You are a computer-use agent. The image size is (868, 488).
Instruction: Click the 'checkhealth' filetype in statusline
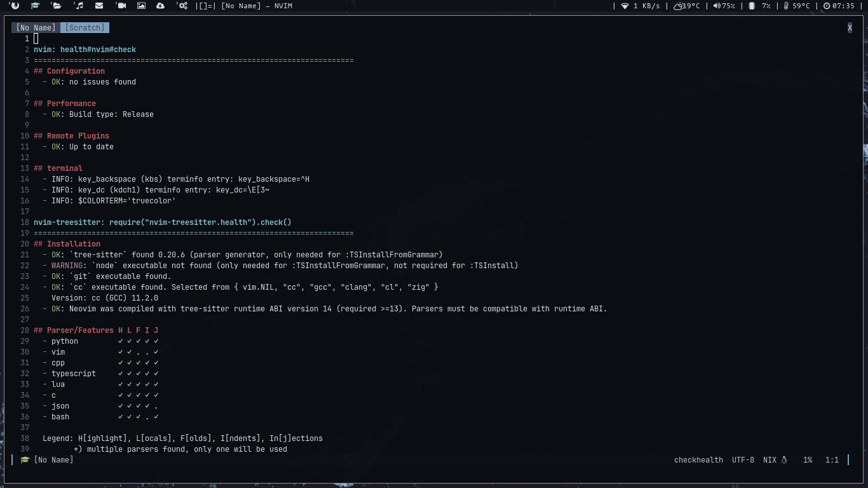tap(698, 460)
